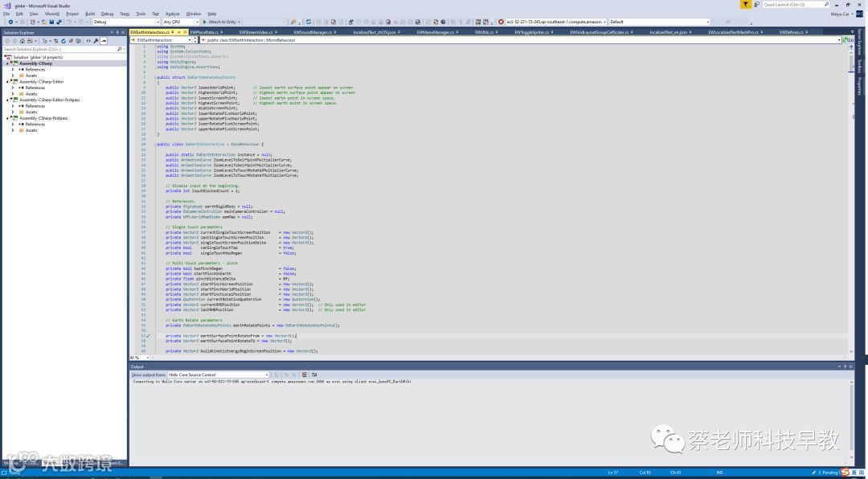Click the Save All toolbar icon
The height and width of the screenshot is (479, 868).
point(58,23)
